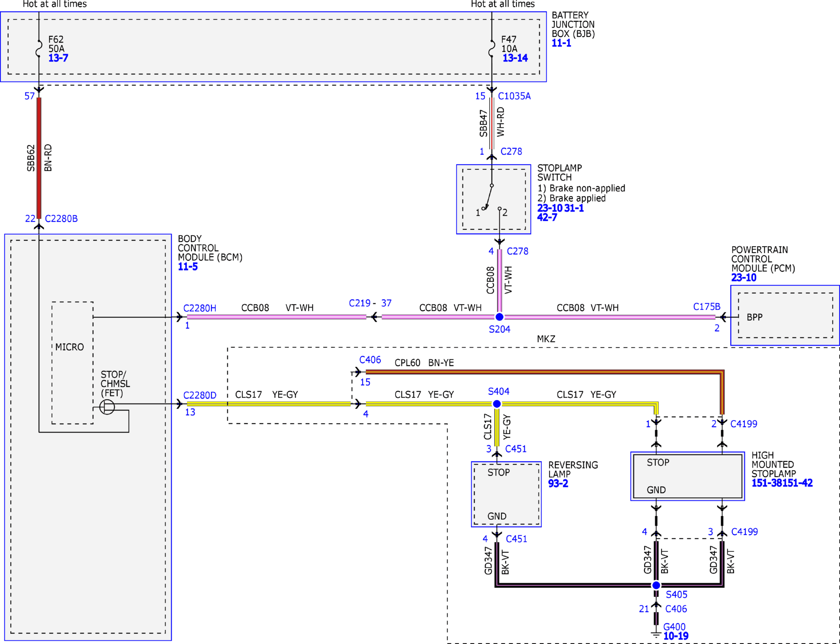Image resolution: width=840 pixels, height=644 pixels.
Task: Select the C1035A connector label
Action: (514, 96)
